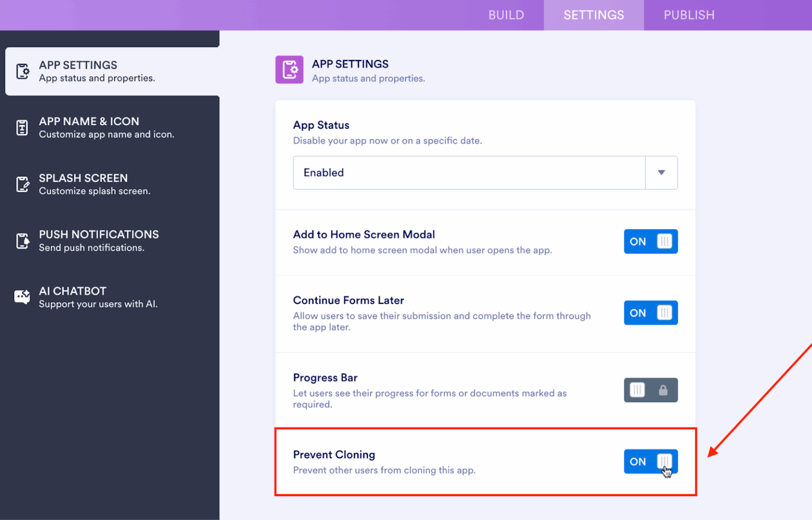
Task: Select the App Name & Icon sidebar icon
Action: tap(22, 127)
